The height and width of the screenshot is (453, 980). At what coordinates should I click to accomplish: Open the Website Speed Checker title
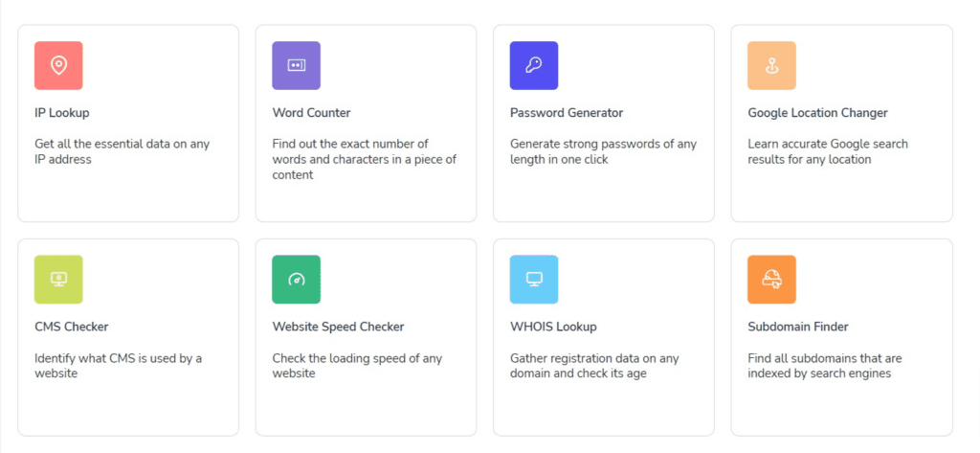tap(338, 328)
